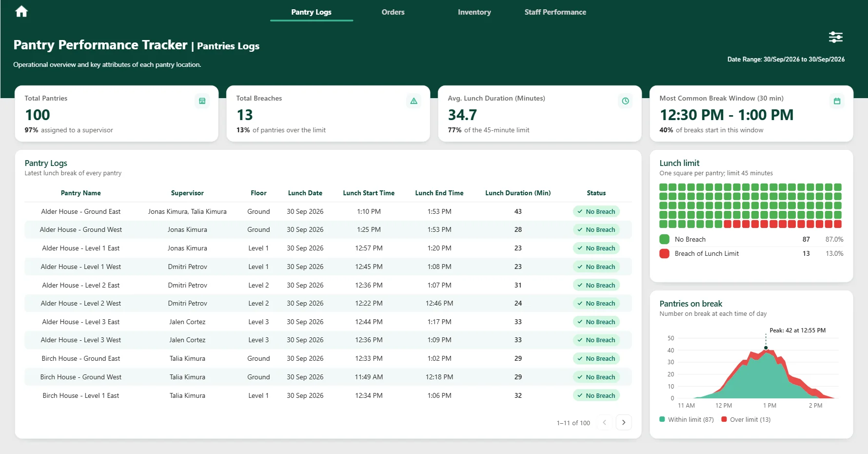Click the Lunch End Time column header
This screenshot has height=454, width=868.
[x=439, y=193]
